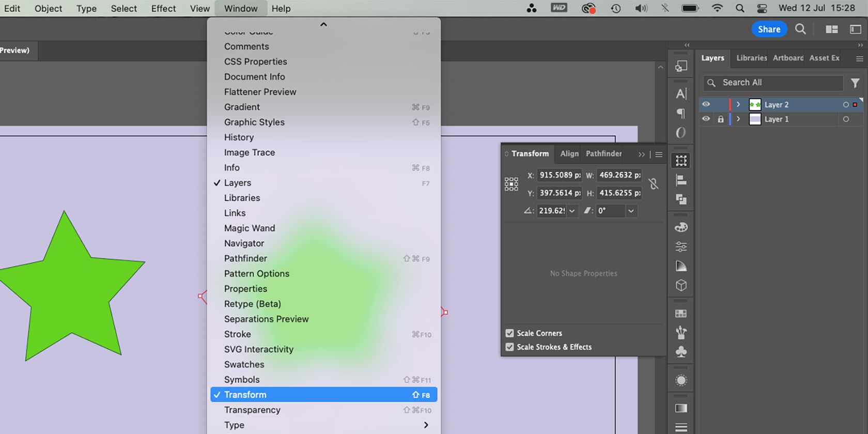868x434 pixels.
Task: Open the shear angle dropdown
Action: click(631, 211)
